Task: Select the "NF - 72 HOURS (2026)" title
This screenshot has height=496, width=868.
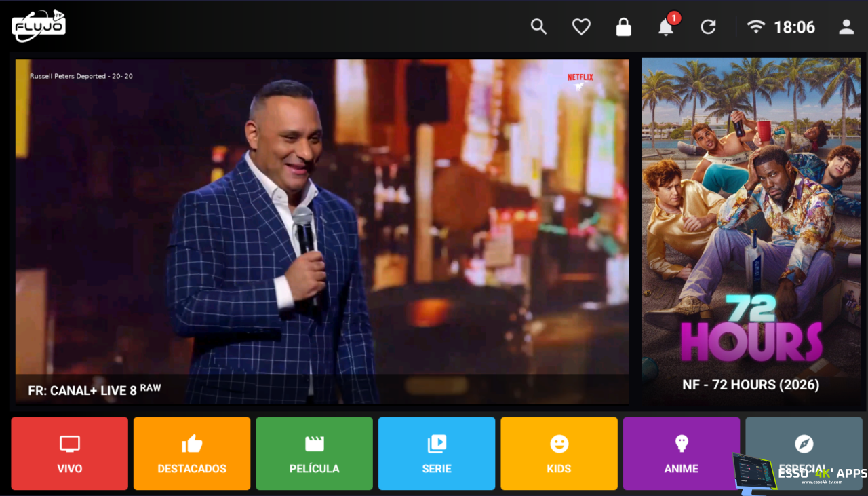Action: [x=751, y=385]
